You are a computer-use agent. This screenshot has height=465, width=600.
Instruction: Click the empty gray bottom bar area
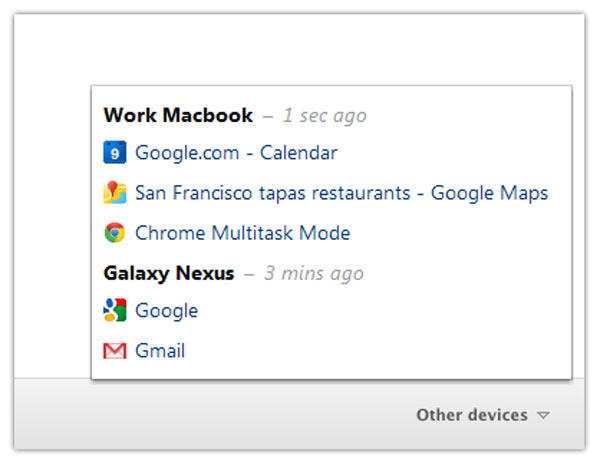[200, 415]
